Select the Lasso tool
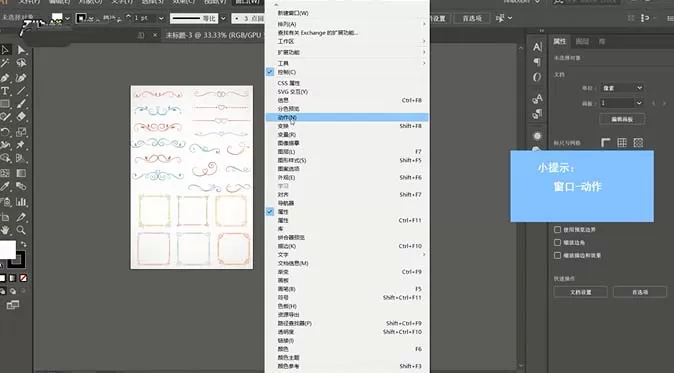The width and height of the screenshot is (674, 373). 21,64
